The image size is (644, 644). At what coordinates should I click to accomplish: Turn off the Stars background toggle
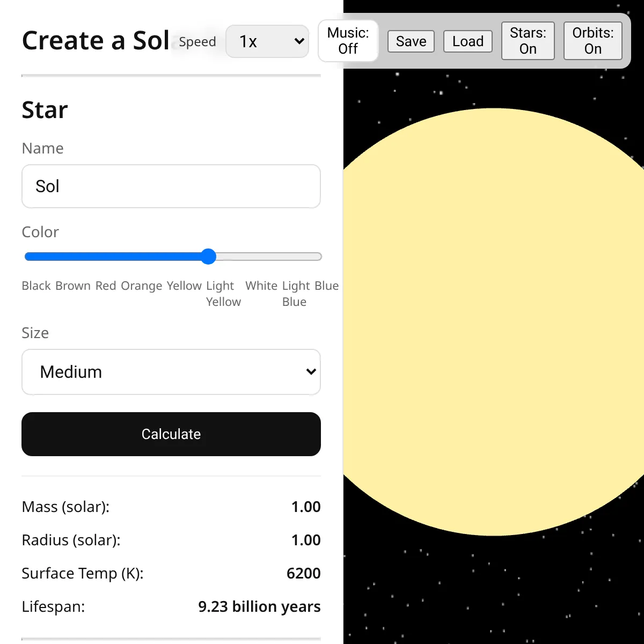pos(528,41)
